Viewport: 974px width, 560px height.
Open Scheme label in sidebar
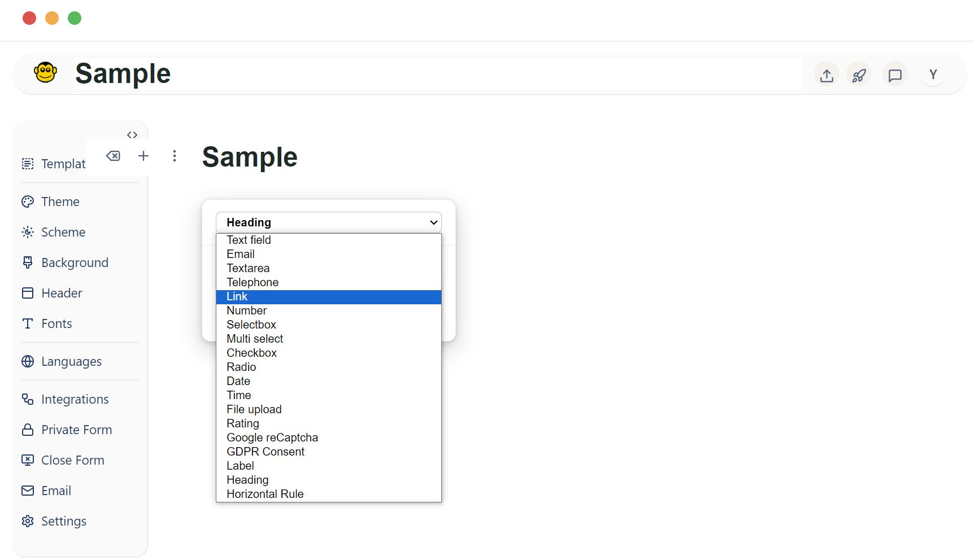point(63,232)
